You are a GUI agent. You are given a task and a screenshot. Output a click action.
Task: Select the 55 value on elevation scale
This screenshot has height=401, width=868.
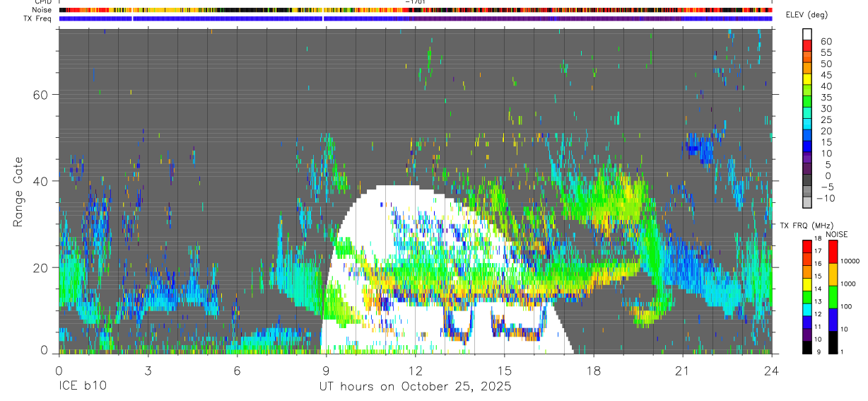(826, 52)
